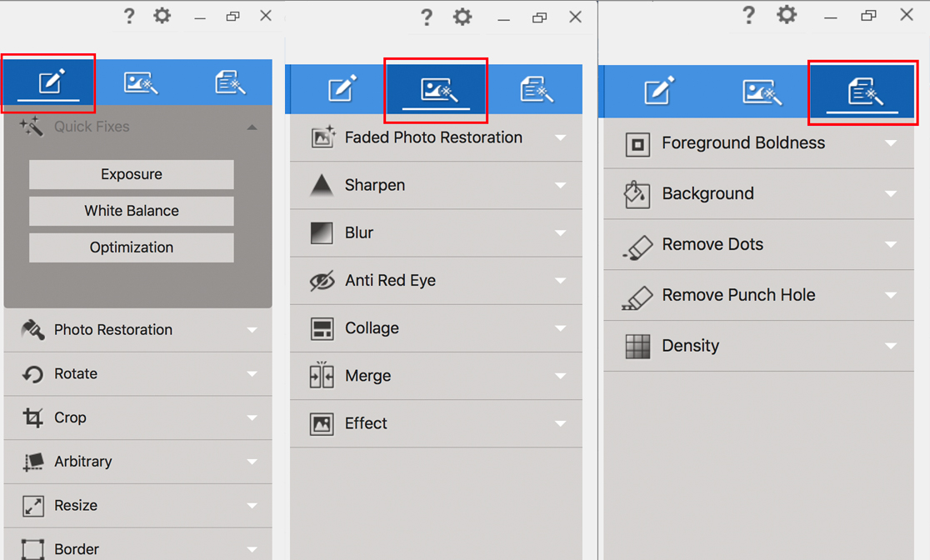Select the Resize arrows icon
This screenshot has height=560, width=930.
[x=32, y=506]
